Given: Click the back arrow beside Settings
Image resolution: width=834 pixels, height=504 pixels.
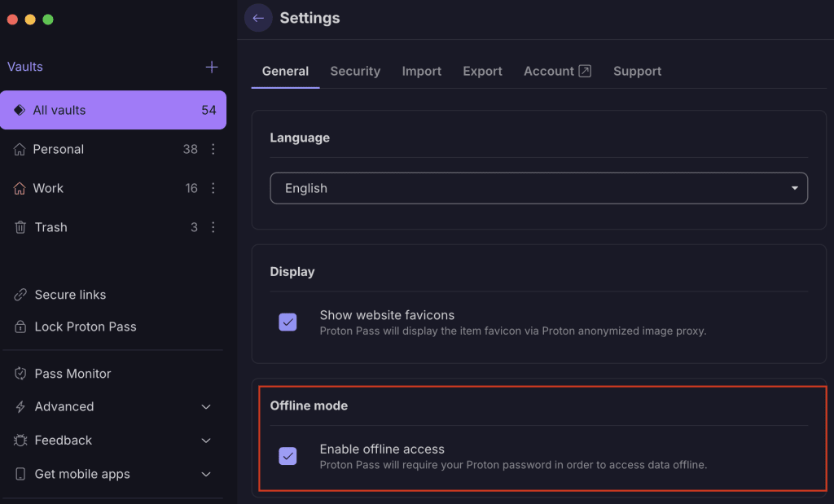Looking at the screenshot, I should (258, 18).
